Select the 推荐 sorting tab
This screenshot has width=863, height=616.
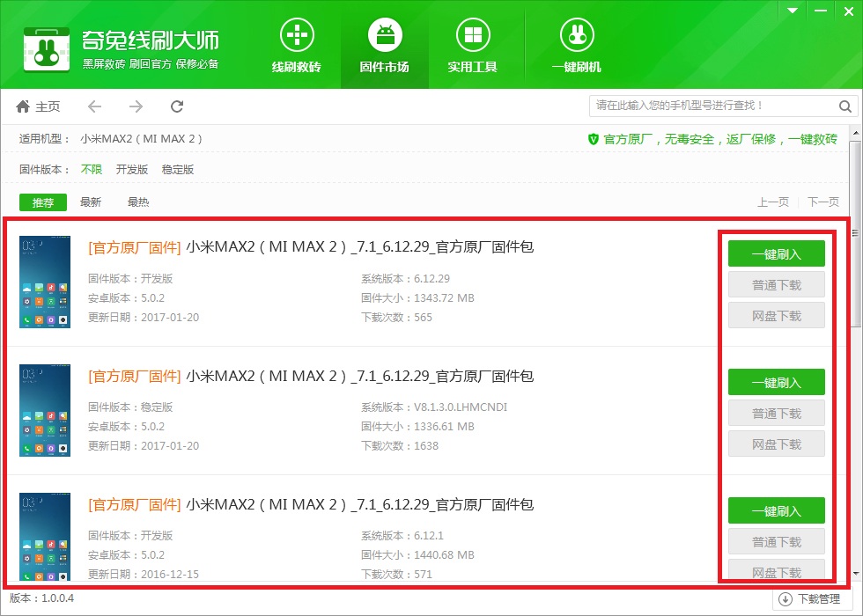tap(43, 202)
